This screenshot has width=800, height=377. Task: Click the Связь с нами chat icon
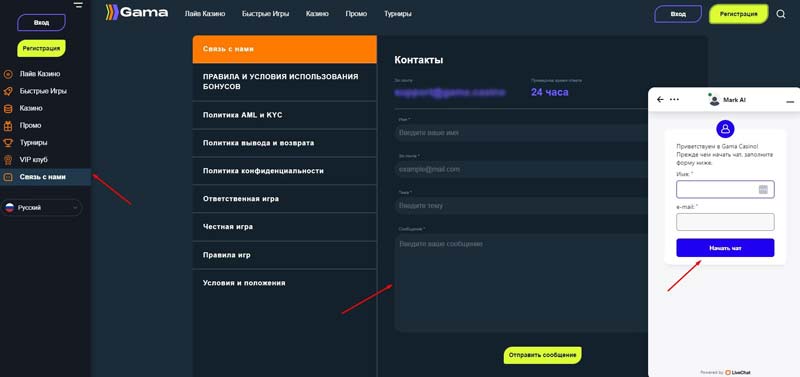click(8, 177)
